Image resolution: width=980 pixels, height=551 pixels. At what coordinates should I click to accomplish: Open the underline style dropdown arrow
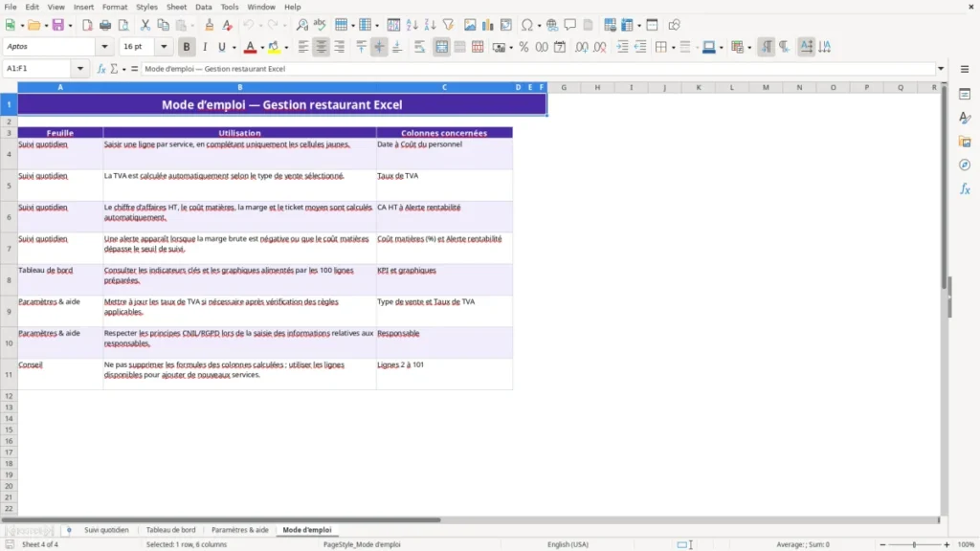click(x=234, y=48)
